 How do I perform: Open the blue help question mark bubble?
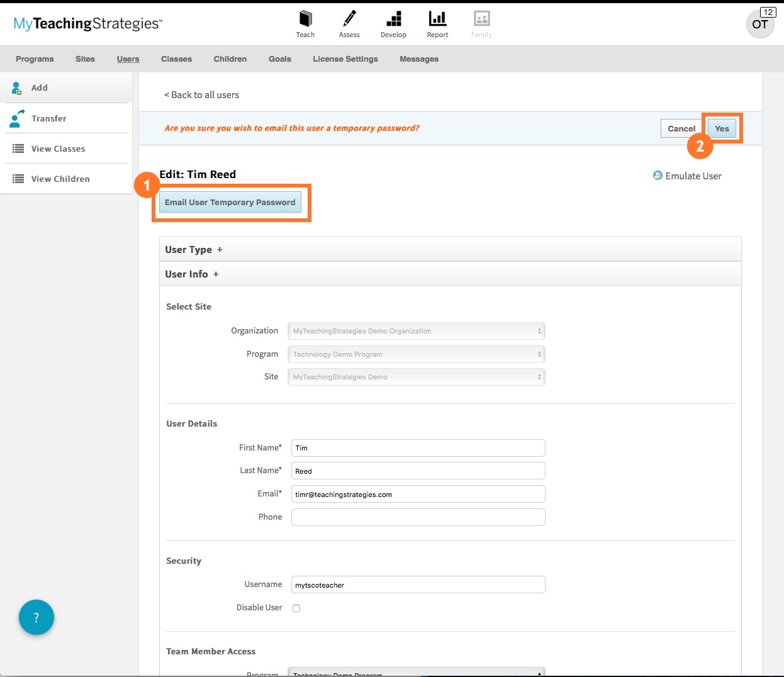[x=36, y=617]
